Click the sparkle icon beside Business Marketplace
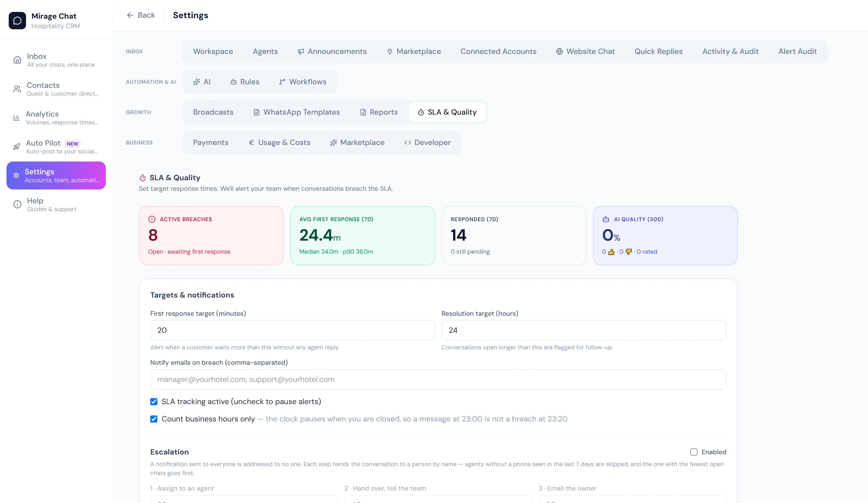868x503 pixels. [x=333, y=143]
